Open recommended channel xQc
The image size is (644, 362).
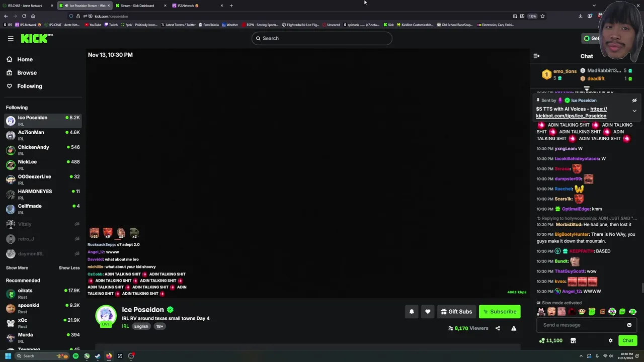[43, 323]
